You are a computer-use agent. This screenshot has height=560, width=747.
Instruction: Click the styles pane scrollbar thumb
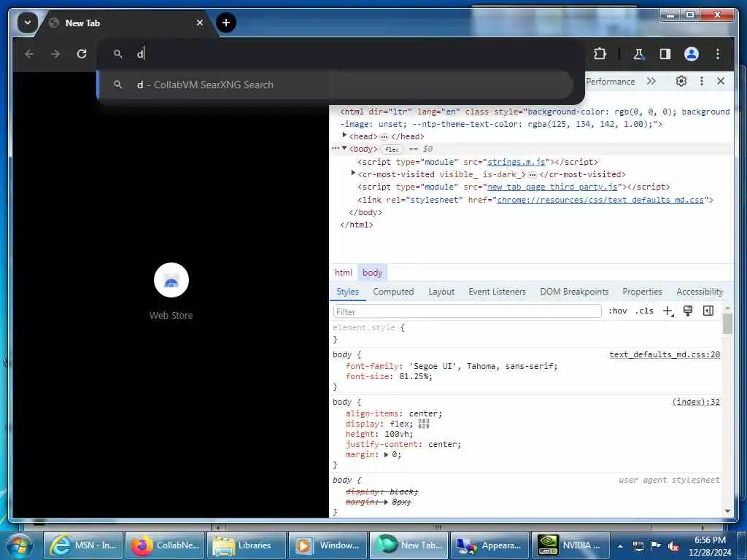click(727, 324)
